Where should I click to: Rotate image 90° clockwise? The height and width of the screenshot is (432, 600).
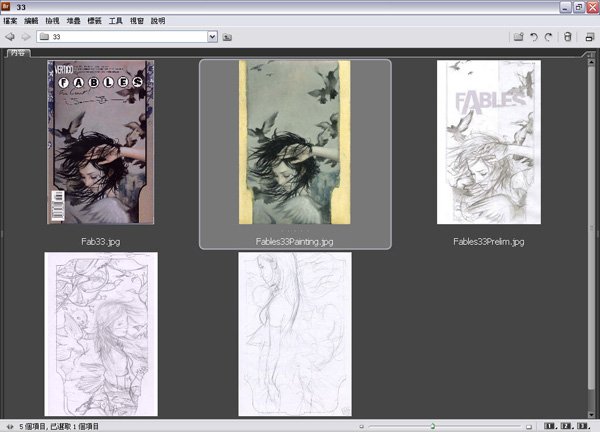pos(549,37)
